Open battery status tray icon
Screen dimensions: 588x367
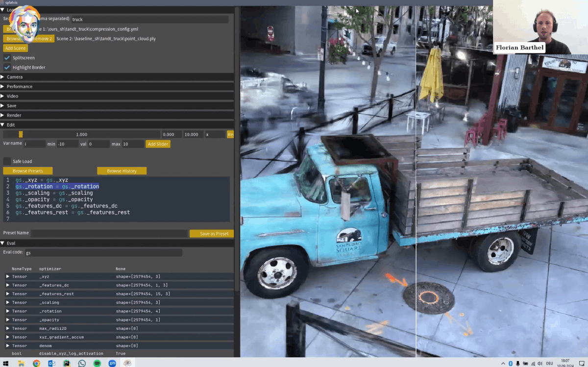point(525,364)
